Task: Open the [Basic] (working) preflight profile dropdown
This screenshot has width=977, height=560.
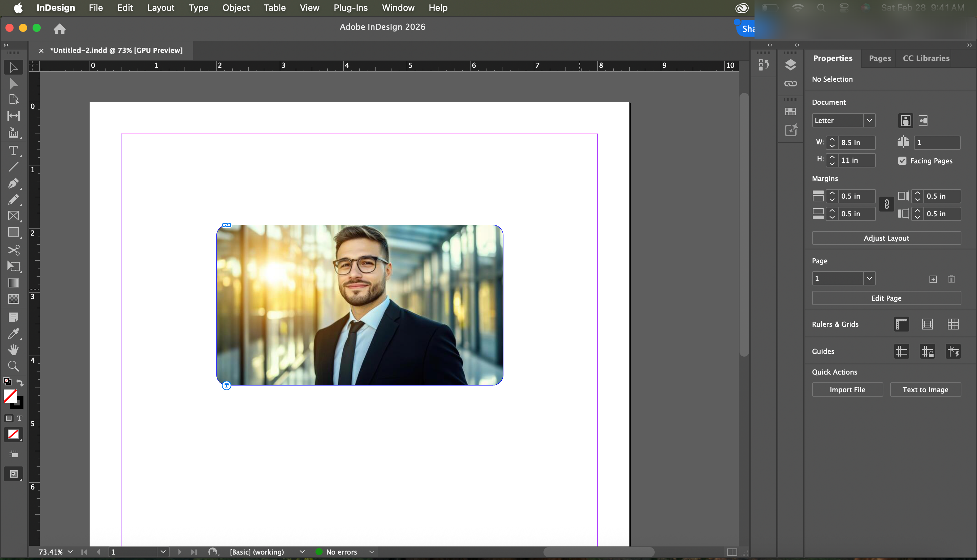Action: click(x=302, y=552)
